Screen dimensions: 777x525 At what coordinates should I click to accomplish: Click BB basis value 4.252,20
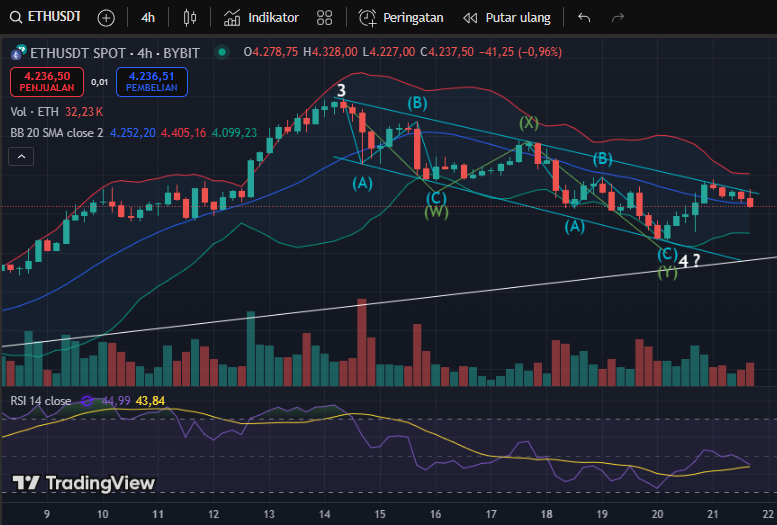132,133
